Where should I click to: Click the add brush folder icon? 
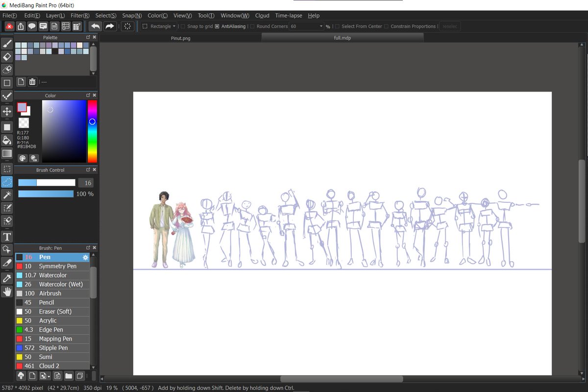click(68, 376)
